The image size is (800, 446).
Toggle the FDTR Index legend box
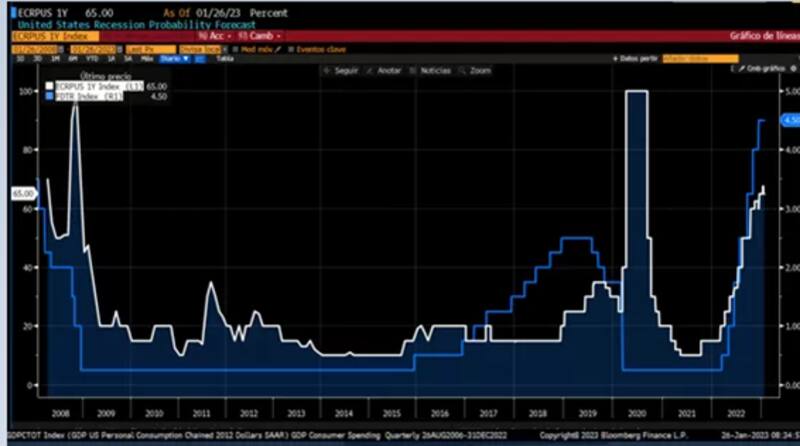click(x=48, y=98)
